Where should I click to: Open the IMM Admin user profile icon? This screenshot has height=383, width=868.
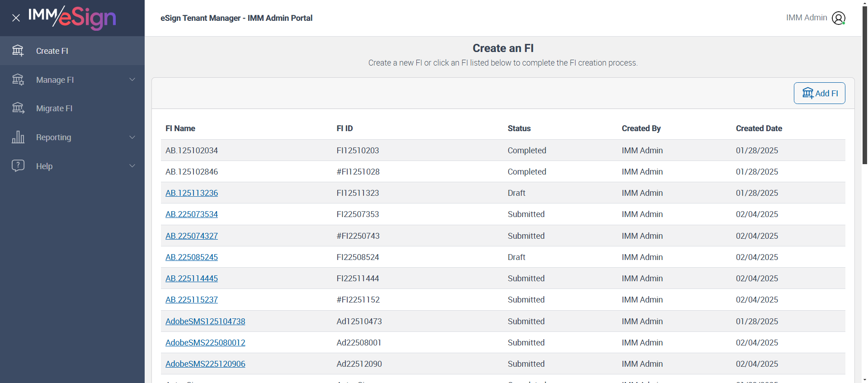pyautogui.click(x=839, y=18)
